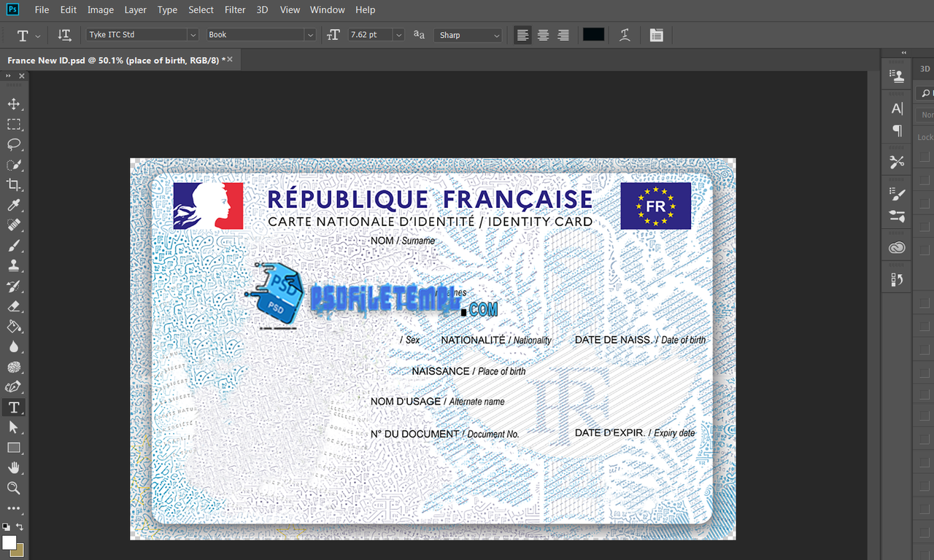Open the font size dropdown arrow
The width and height of the screenshot is (934, 560).
coord(398,35)
